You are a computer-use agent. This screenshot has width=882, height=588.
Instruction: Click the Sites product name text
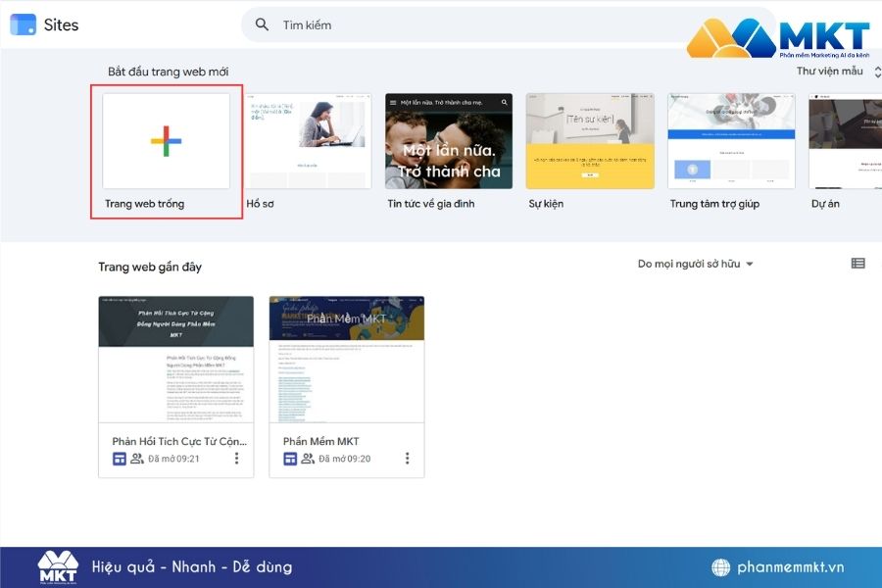(x=62, y=24)
